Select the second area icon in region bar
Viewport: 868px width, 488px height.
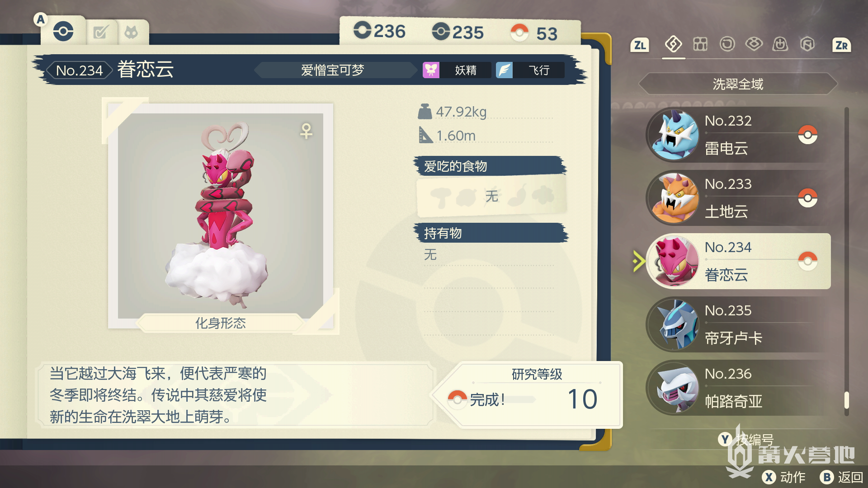coord(700,44)
